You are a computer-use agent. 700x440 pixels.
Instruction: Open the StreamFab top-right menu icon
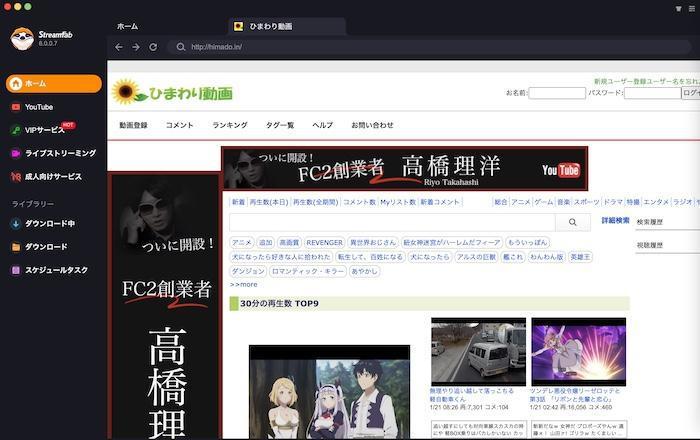point(692,8)
